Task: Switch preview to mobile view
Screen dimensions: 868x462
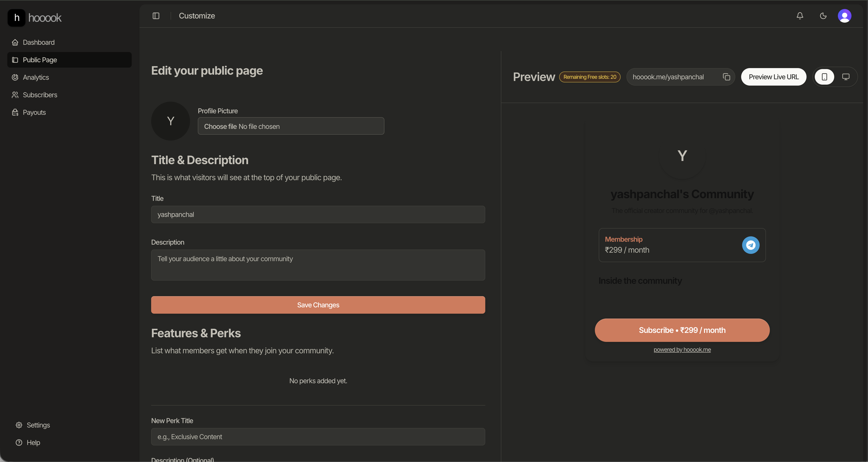Action: point(824,77)
